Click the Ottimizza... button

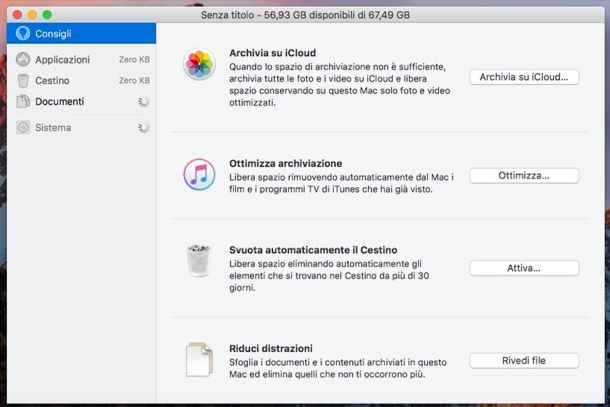[x=524, y=176]
